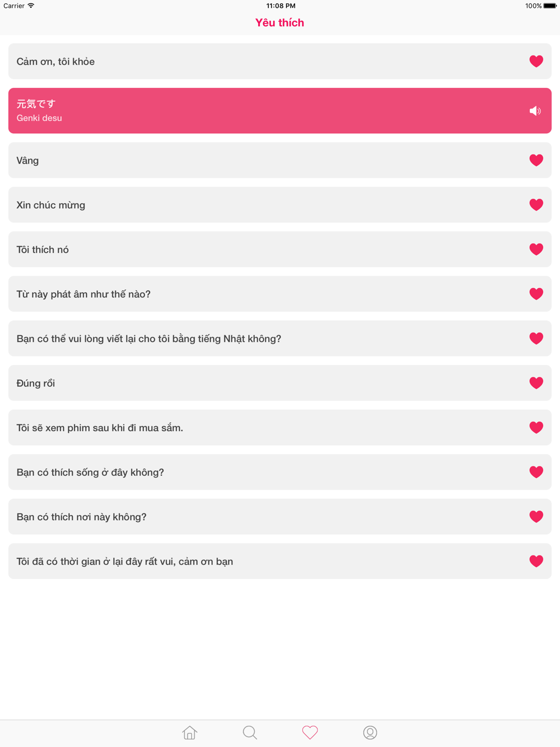This screenshot has width=560, height=747.
Task: Play audio for Genki desu phrase
Action: click(x=535, y=111)
